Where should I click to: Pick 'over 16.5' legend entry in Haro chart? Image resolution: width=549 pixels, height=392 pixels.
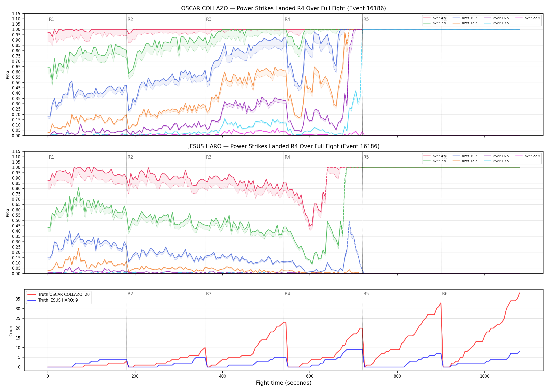click(x=496, y=156)
